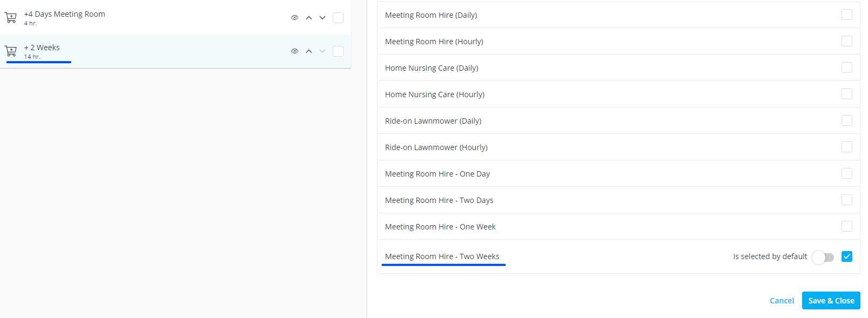
Task: Move +4 Days Meeting Room up
Action: [x=309, y=18]
